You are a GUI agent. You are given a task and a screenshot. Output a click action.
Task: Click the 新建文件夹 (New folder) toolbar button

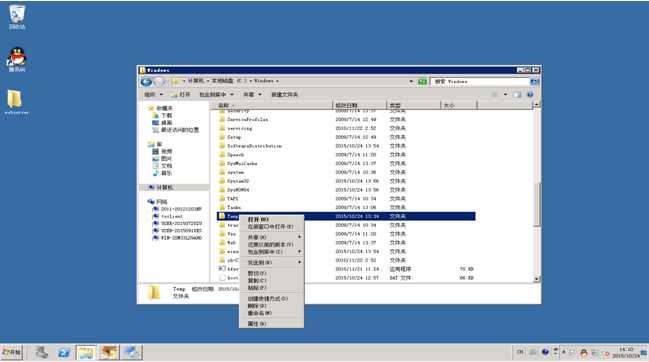point(284,95)
